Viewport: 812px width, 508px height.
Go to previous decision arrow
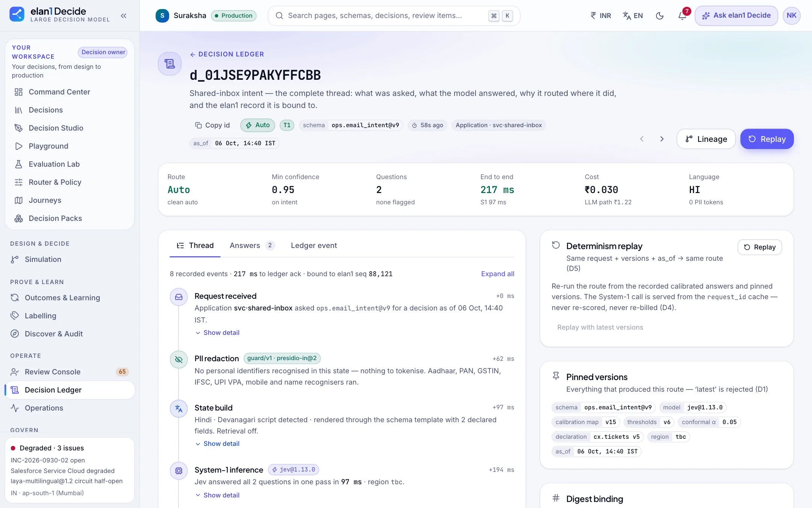[x=642, y=139]
